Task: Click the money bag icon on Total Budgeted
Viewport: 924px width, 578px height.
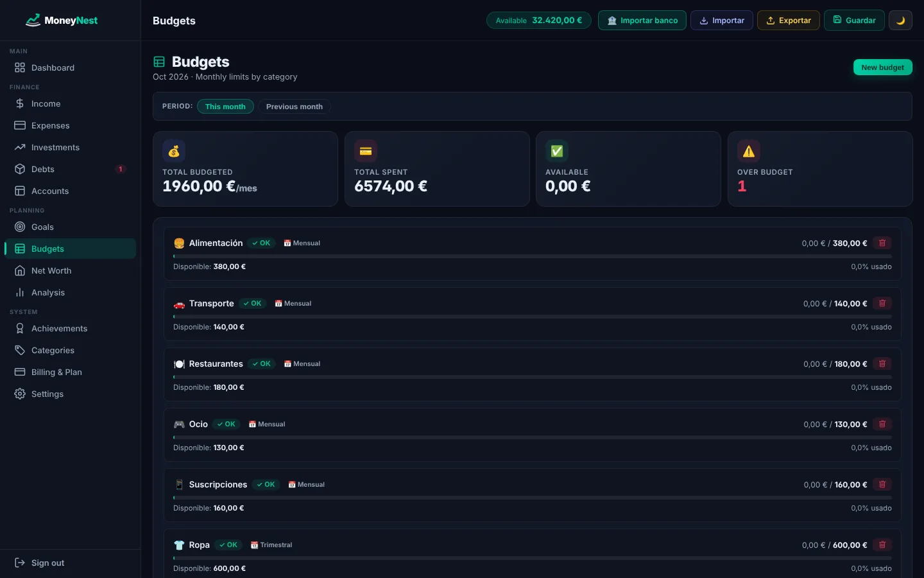Action: click(x=174, y=151)
